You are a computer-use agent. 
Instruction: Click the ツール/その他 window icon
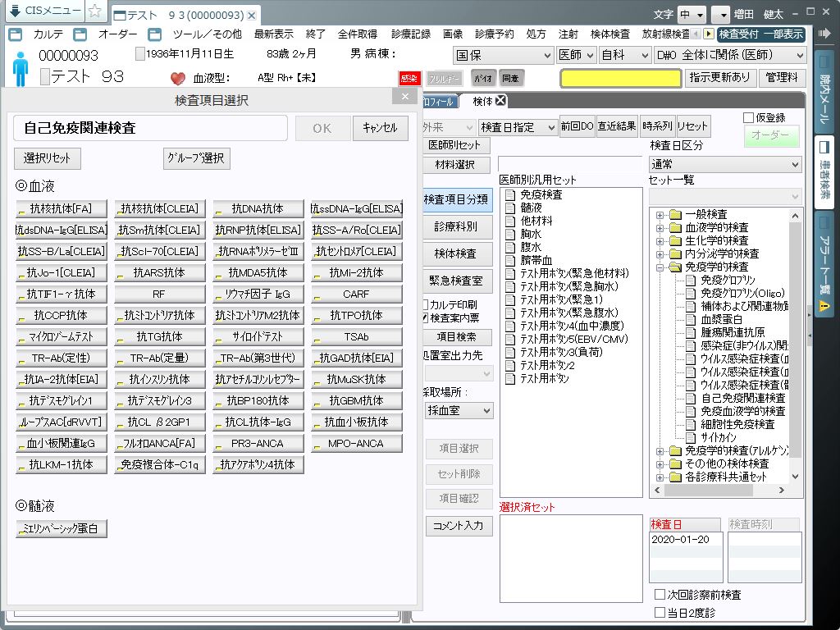(155, 34)
